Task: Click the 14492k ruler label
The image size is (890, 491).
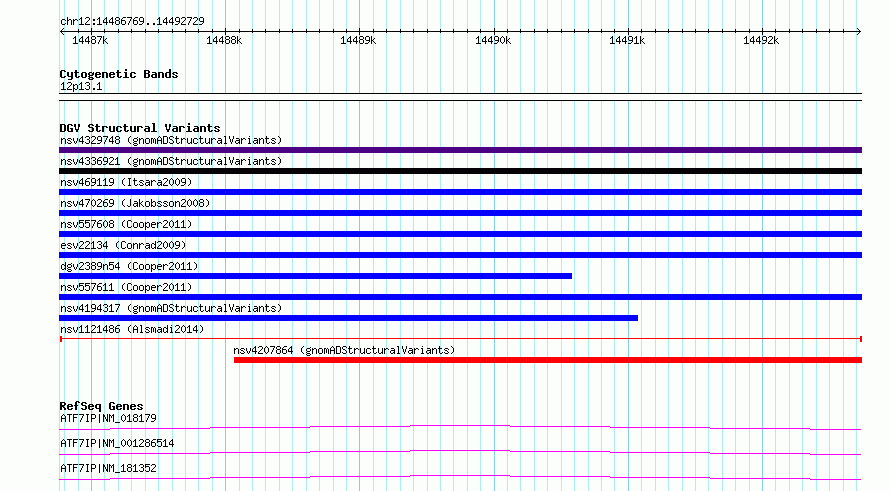Action: [x=761, y=40]
